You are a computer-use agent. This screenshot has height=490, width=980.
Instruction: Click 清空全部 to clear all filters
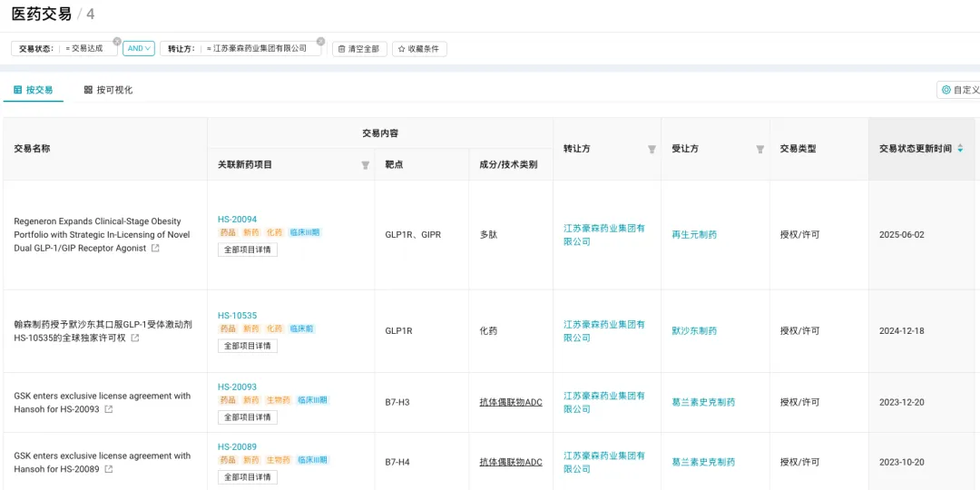tap(359, 49)
